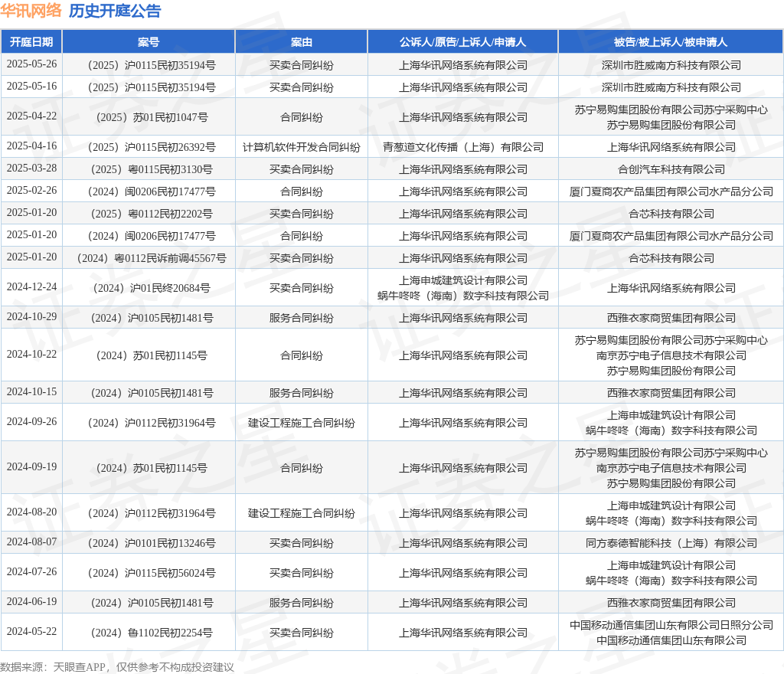Click defendant 同方泰德智能科技（上海）有限公司

pyautogui.click(x=671, y=544)
